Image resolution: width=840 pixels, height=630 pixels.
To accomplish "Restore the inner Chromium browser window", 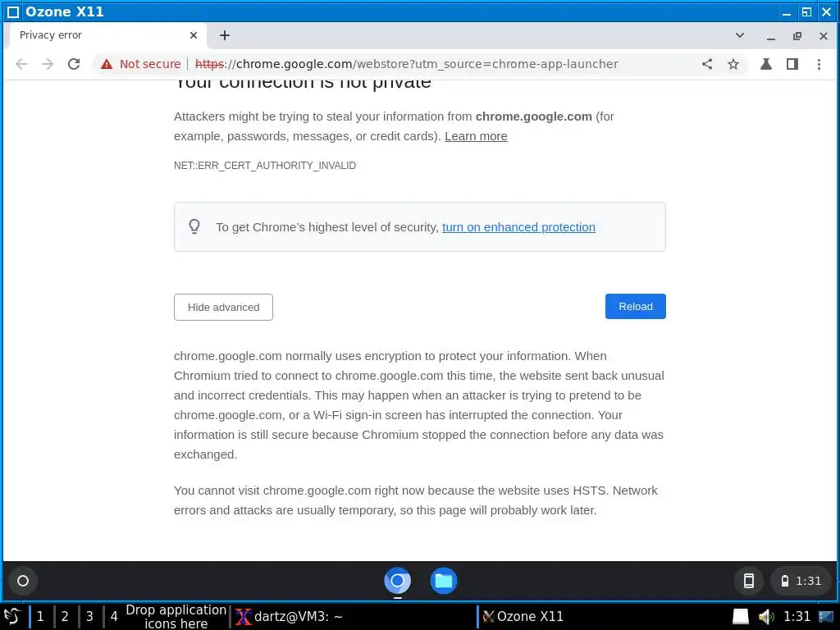I will [x=797, y=36].
